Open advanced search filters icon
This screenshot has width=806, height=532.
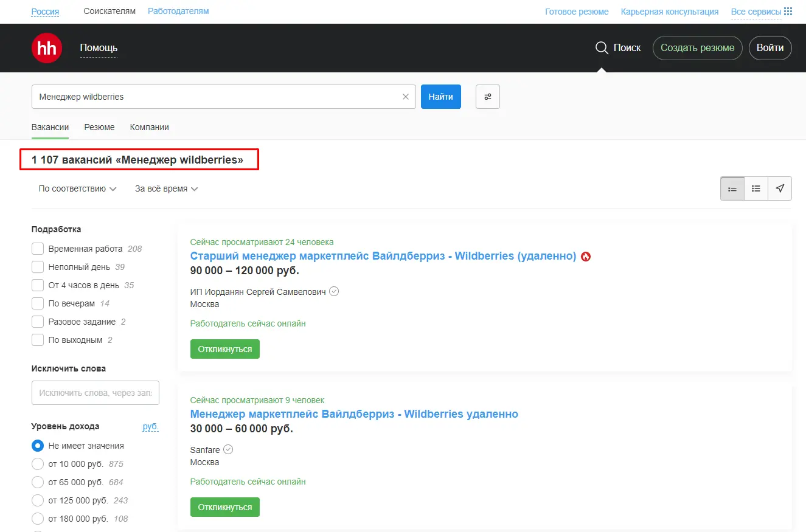click(488, 97)
